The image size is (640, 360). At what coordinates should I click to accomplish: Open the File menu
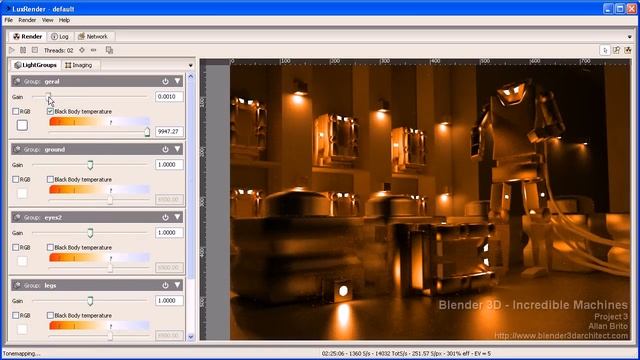[9, 20]
